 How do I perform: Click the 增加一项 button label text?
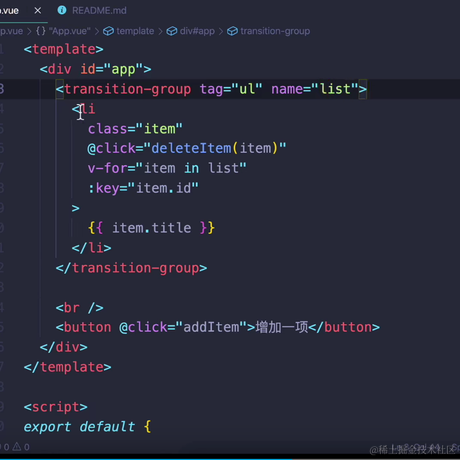coord(282,327)
